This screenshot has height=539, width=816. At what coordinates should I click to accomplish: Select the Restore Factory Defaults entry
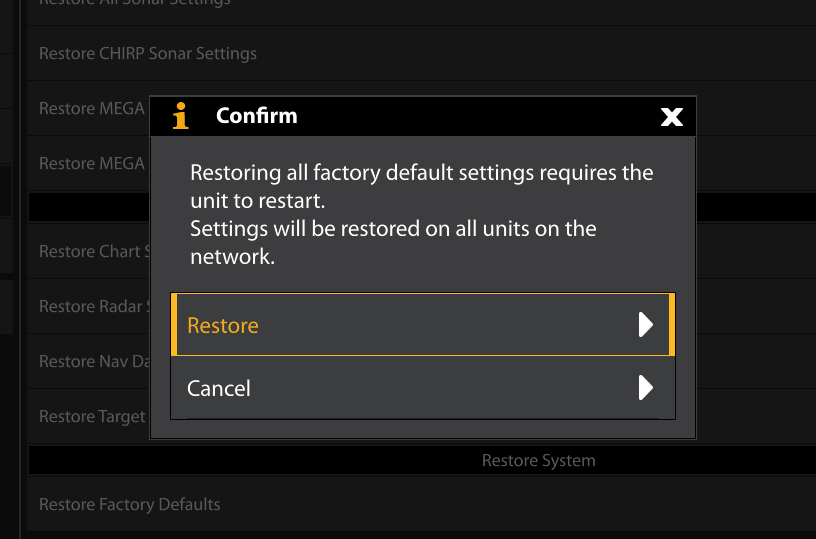click(130, 504)
